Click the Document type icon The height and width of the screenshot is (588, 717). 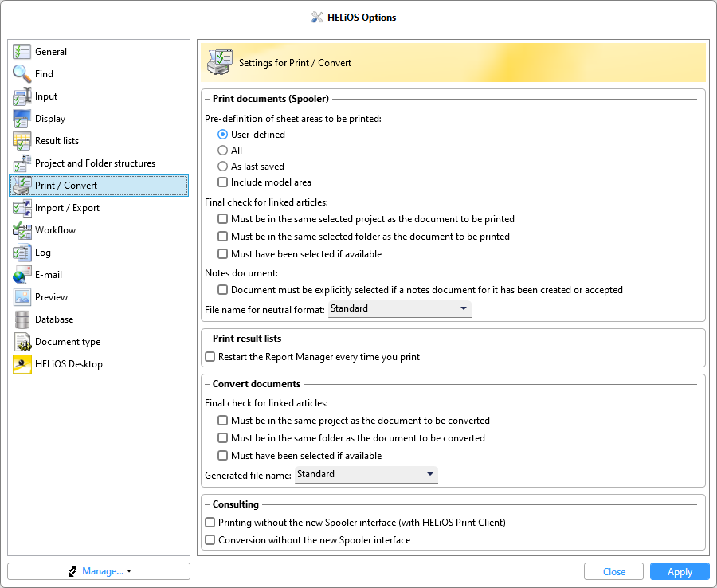point(22,342)
